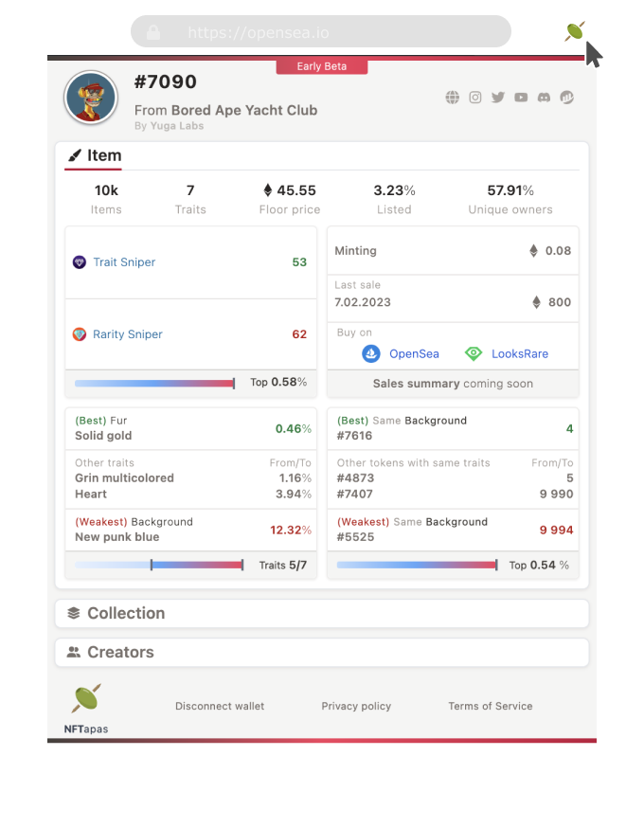Click the 10k items value
Image resolution: width=644 pixels, height=828 pixels.
point(106,190)
